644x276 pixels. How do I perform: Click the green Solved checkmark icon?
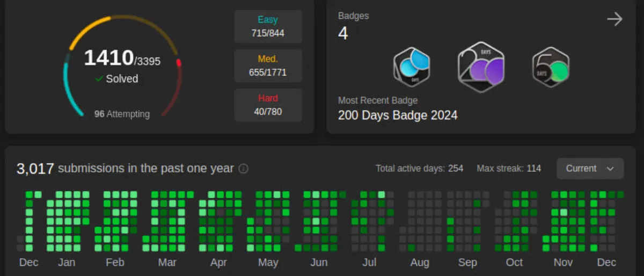tap(99, 79)
